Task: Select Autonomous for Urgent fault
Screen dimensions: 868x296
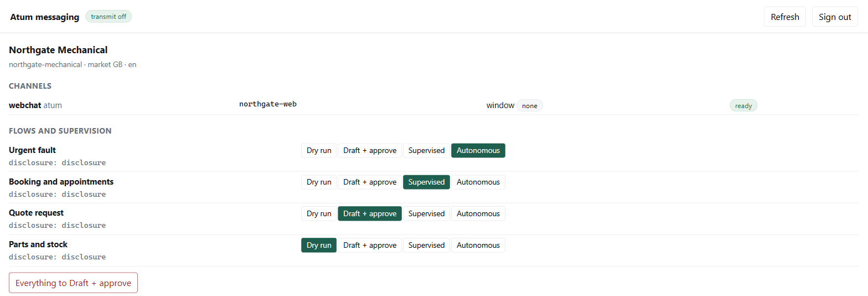Action: tap(478, 150)
